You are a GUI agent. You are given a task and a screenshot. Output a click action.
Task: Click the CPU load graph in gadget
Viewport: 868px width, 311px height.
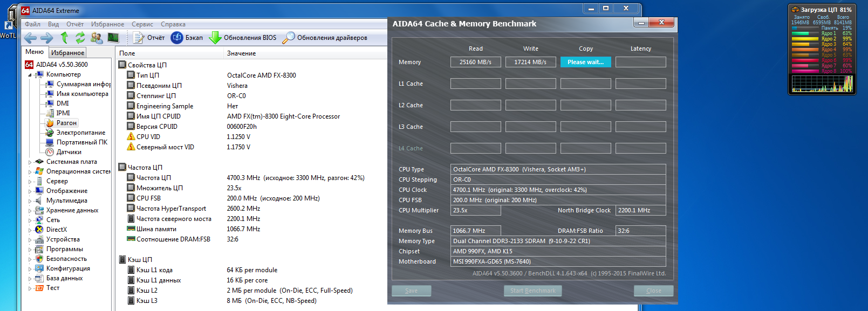tap(822, 84)
